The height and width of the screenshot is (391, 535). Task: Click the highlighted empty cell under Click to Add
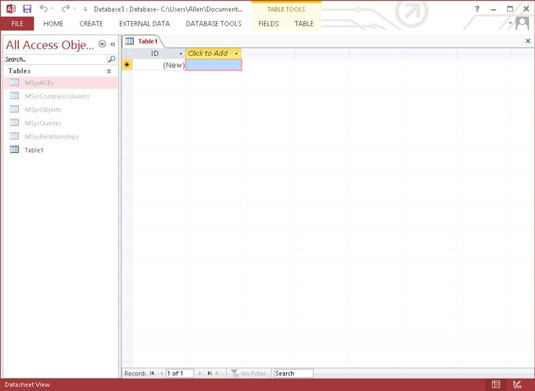[x=214, y=65]
